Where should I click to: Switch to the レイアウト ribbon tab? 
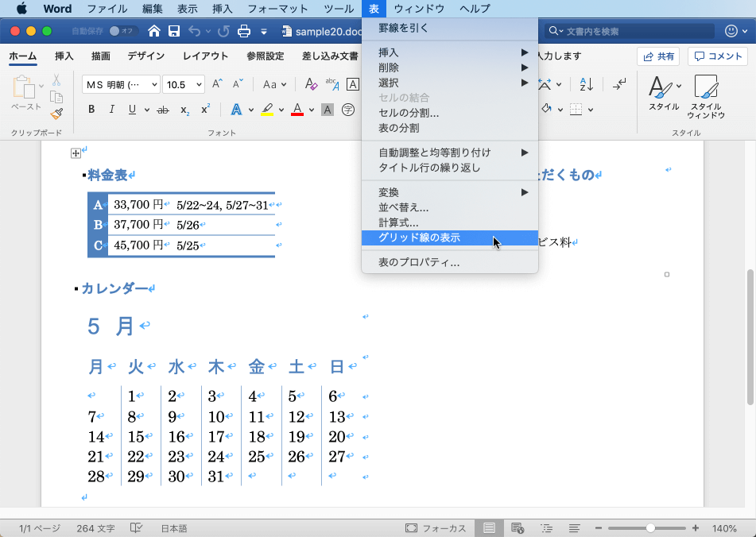(205, 56)
